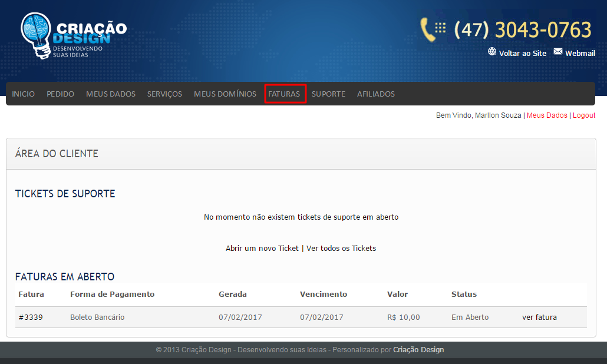The width and height of the screenshot is (607, 364).
Task: Go to the AFILIADOS section
Action: (376, 94)
